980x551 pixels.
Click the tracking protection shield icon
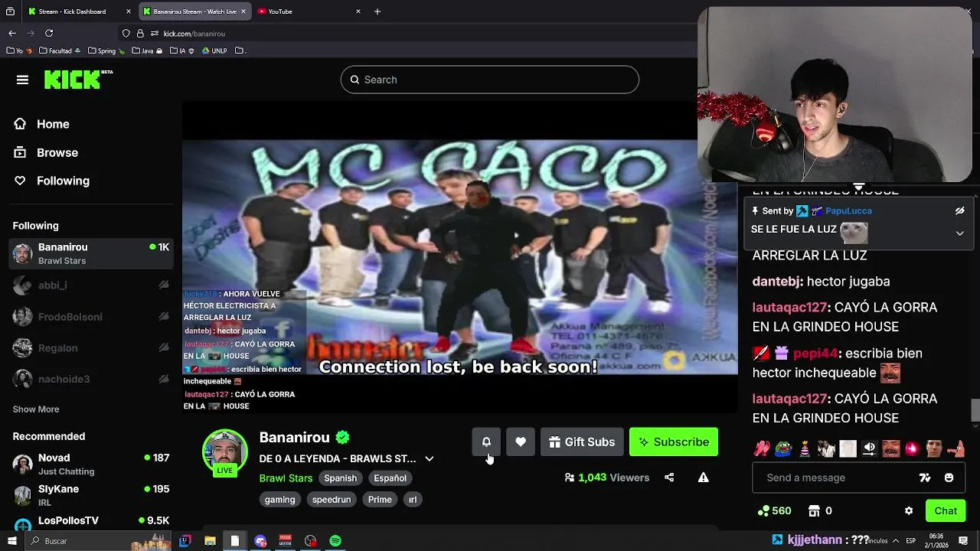click(x=126, y=34)
